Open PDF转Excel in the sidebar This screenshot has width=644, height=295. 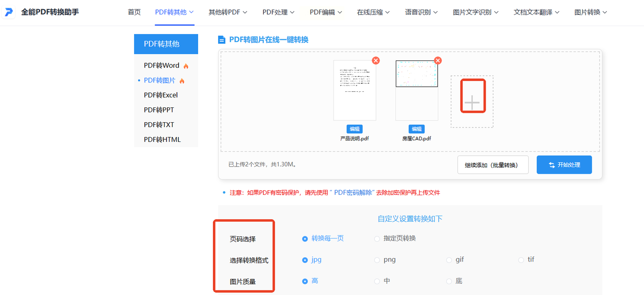click(161, 95)
